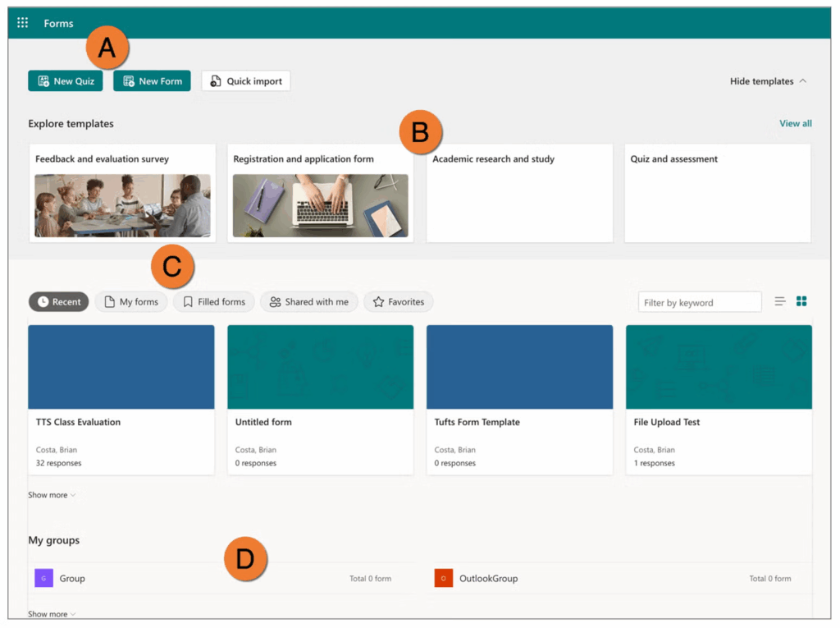The image size is (840, 628).
Task: Open the View all templates link
Action: (x=795, y=124)
